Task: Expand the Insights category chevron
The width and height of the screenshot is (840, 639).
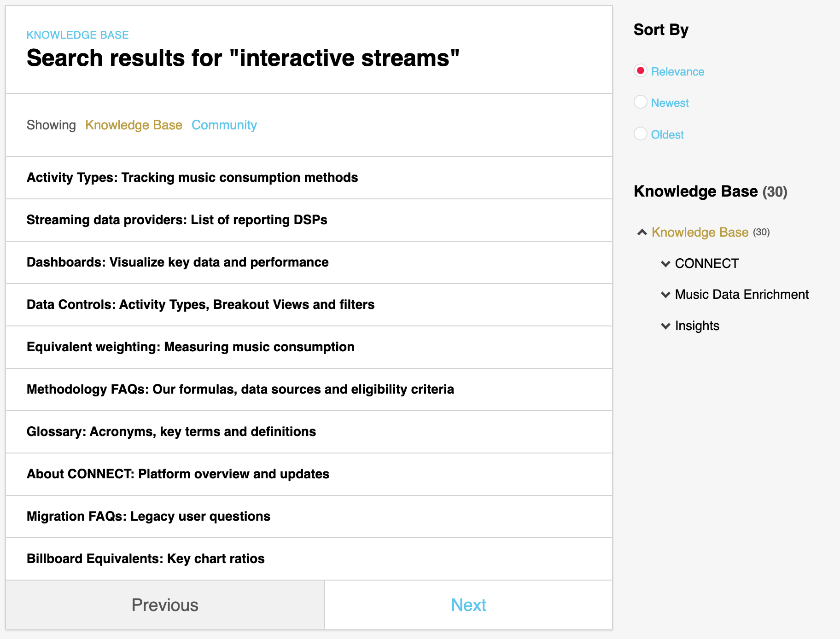Action: [x=665, y=326]
